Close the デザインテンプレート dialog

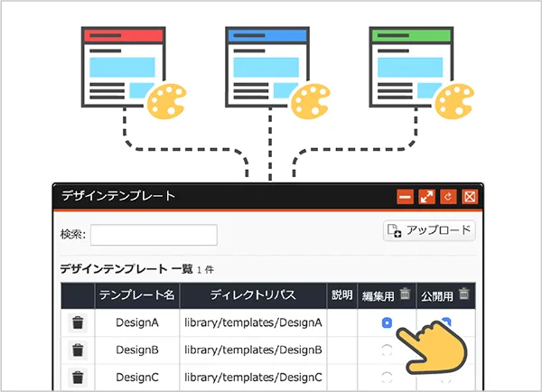[x=470, y=196]
